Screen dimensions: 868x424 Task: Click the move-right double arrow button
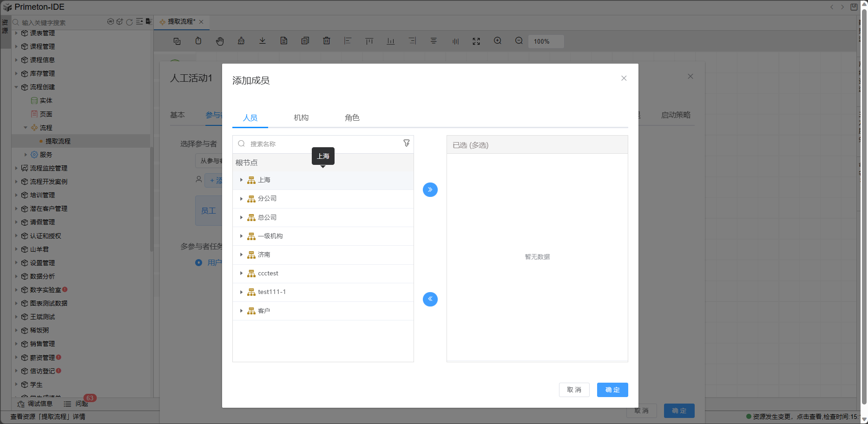click(x=430, y=189)
